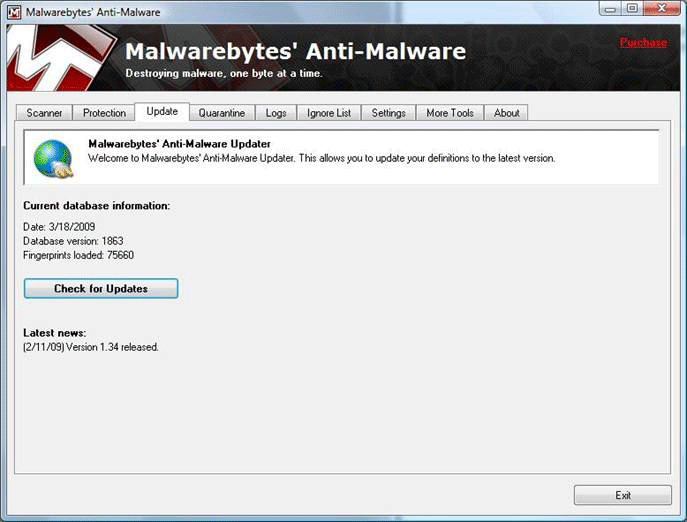Click the Malwarebytes title bar app icon

14,11
